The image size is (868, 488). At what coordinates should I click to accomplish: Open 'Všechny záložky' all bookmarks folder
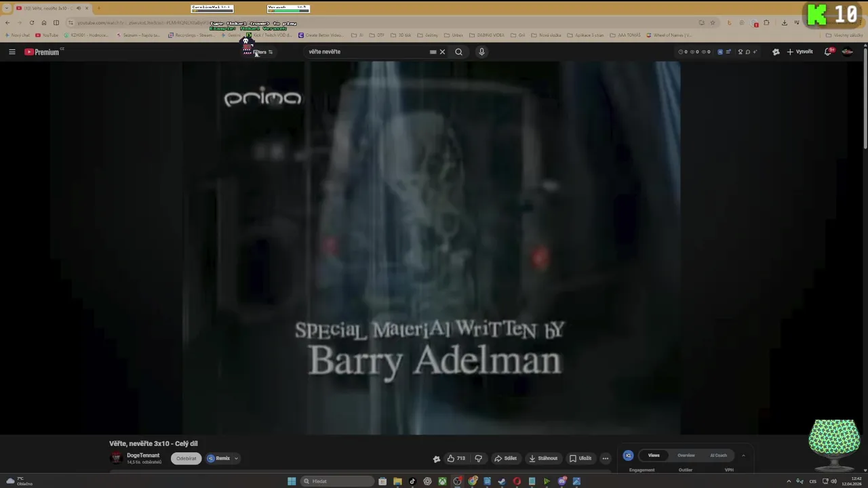[x=844, y=35]
